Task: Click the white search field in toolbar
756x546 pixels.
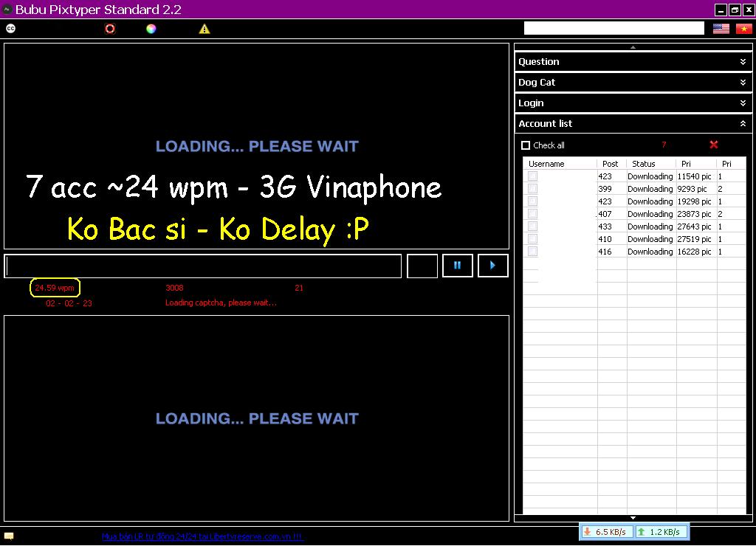Action: (614, 29)
